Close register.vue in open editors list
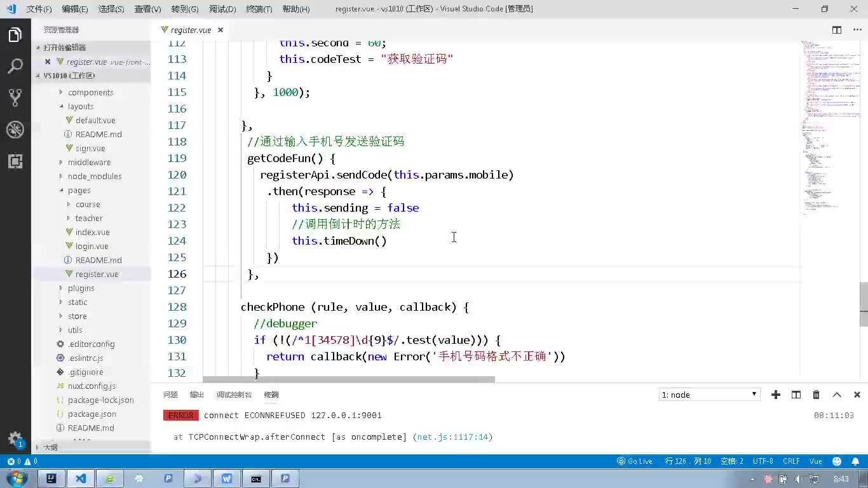The width and height of the screenshot is (868, 488). (x=48, y=62)
